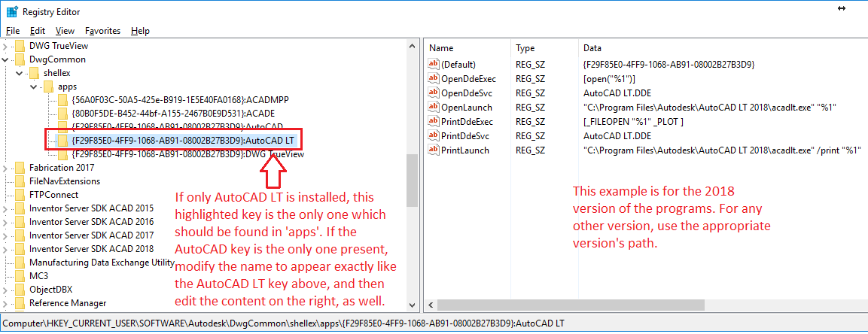Click the tree pane vertical scrollbar thumb

click(412, 180)
